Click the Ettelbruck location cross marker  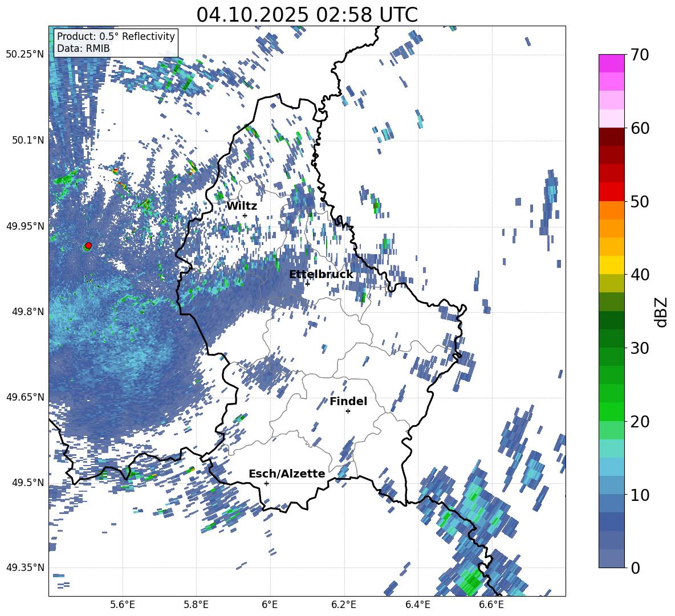point(307,284)
